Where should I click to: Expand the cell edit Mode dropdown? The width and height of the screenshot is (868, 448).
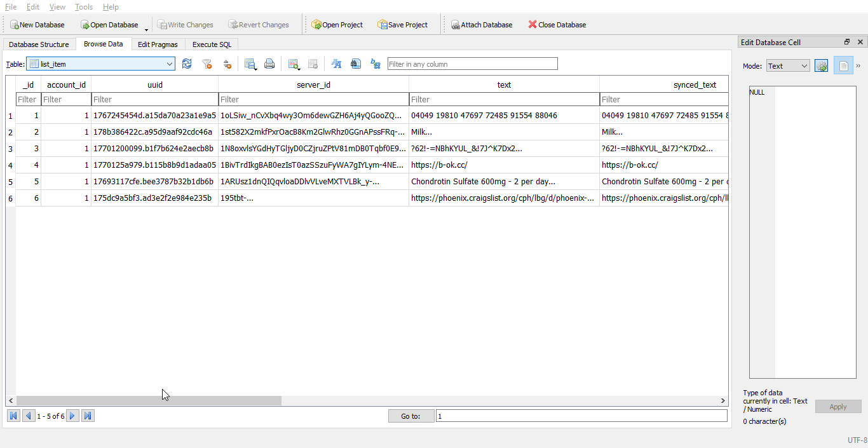pyautogui.click(x=788, y=66)
